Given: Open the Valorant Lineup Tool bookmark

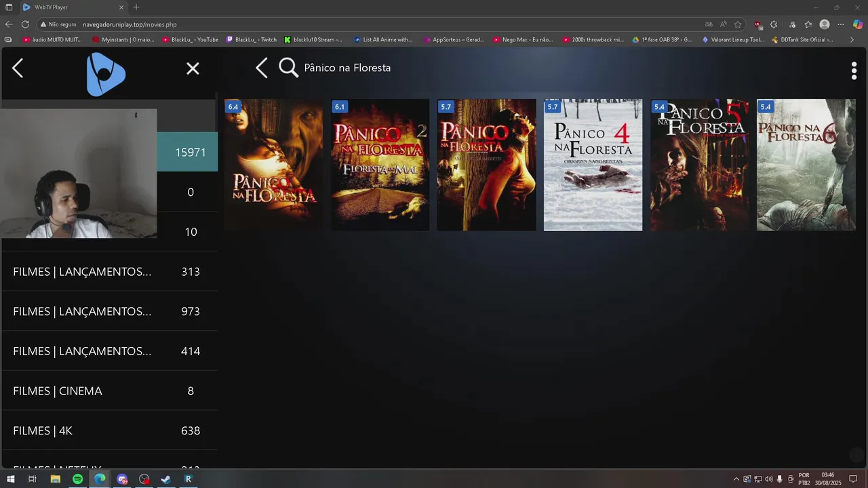Looking at the screenshot, I should click(733, 40).
